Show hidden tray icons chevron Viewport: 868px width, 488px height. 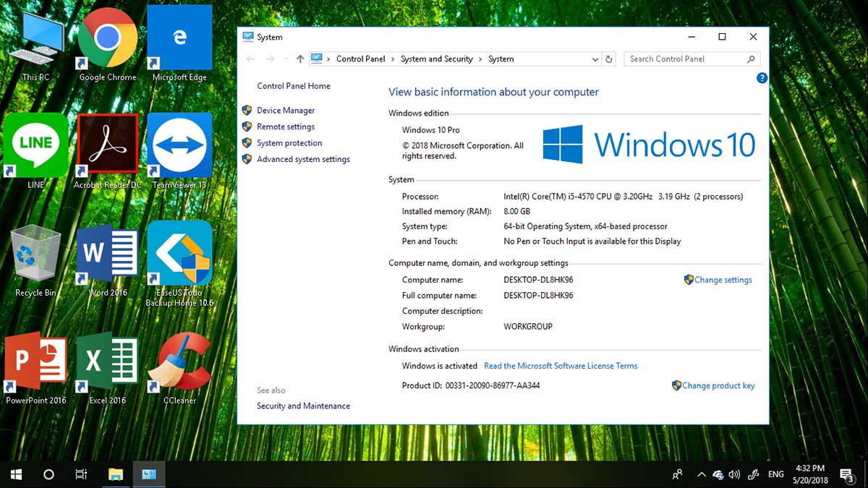click(701, 474)
